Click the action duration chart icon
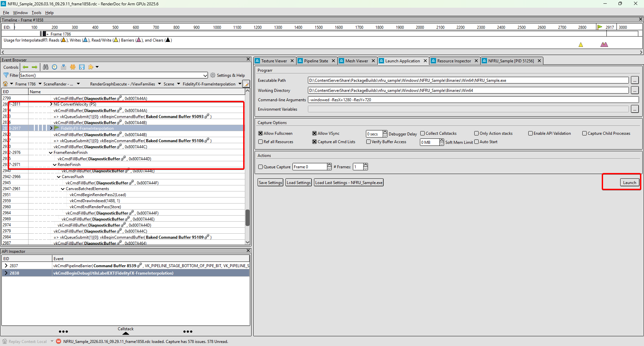This screenshot has height=346, width=644. click(x=64, y=67)
